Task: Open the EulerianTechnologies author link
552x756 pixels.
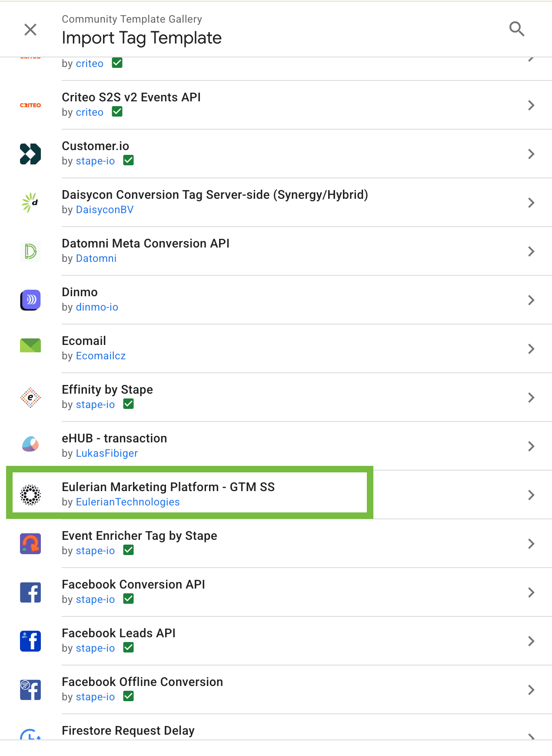Action: point(128,502)
